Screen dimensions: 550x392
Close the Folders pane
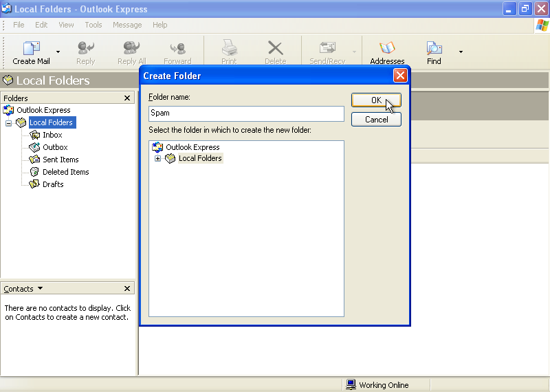point(127,98)
